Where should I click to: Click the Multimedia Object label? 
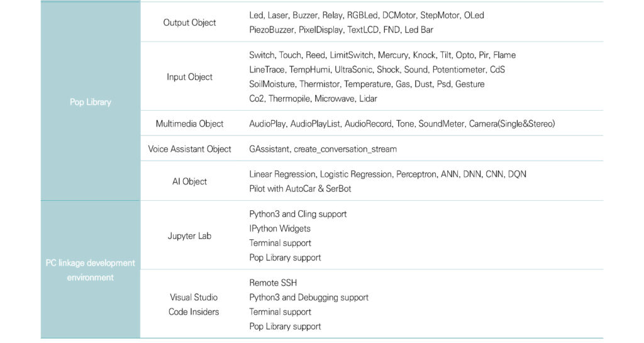(189, 123)
